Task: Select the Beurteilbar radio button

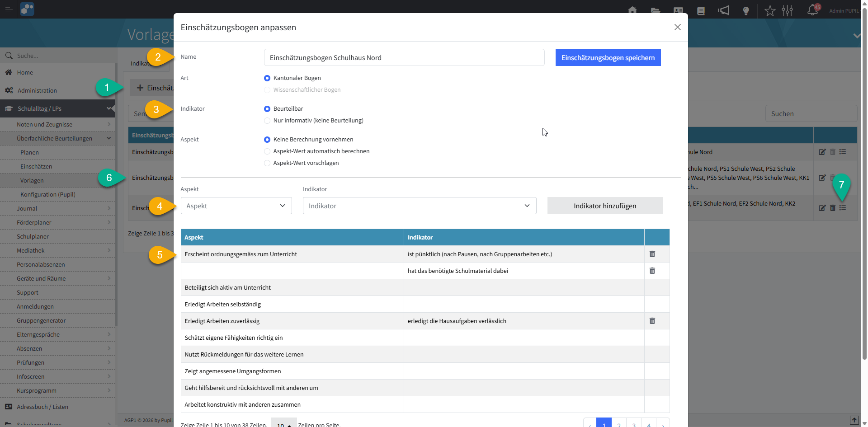Action: (267, 109)
